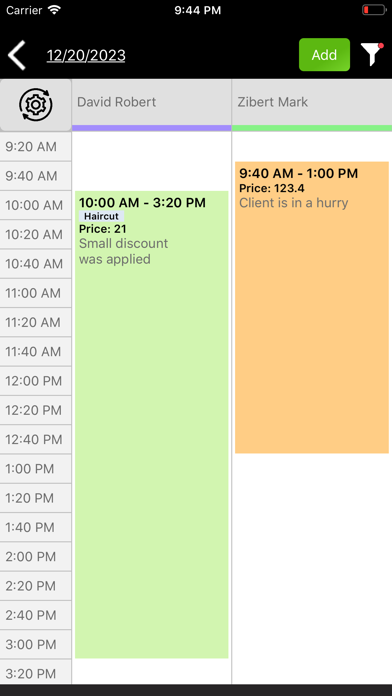Open the filter funnel icon
This screenshot has height=696, width=392.
pyautogui.click(x=372, y=55)
